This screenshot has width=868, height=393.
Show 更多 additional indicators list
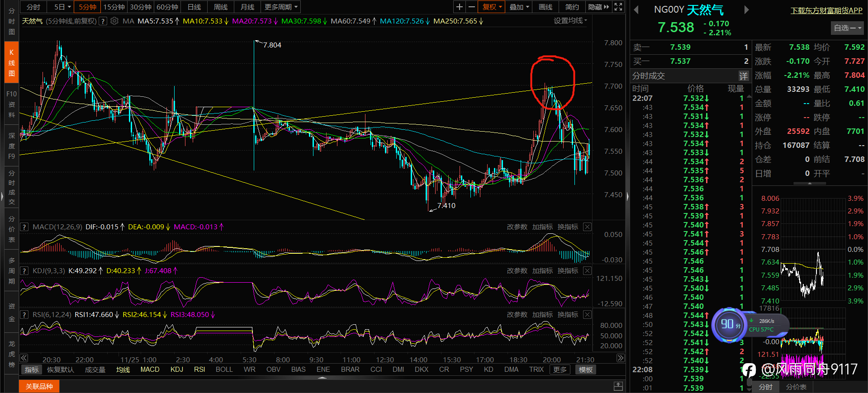560,369
